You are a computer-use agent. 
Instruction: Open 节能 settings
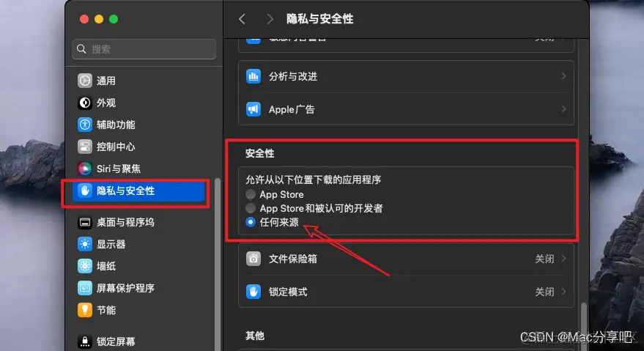coord(140,310)
